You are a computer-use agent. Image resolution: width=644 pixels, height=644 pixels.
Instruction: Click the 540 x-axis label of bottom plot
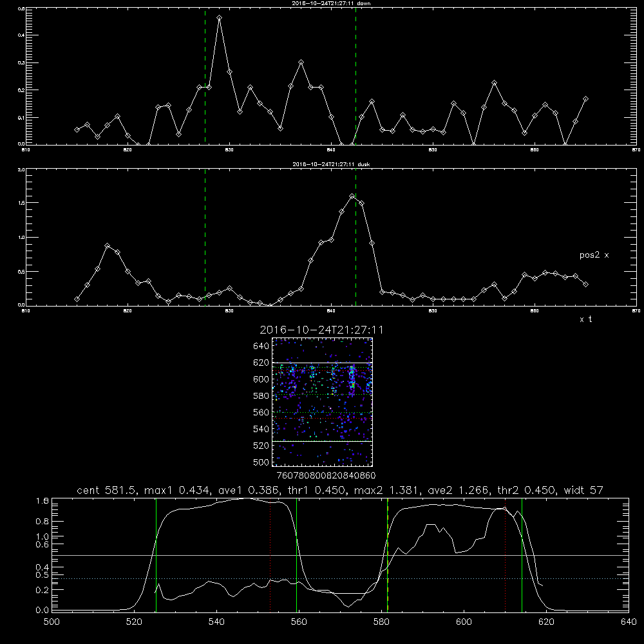point(216,622)
